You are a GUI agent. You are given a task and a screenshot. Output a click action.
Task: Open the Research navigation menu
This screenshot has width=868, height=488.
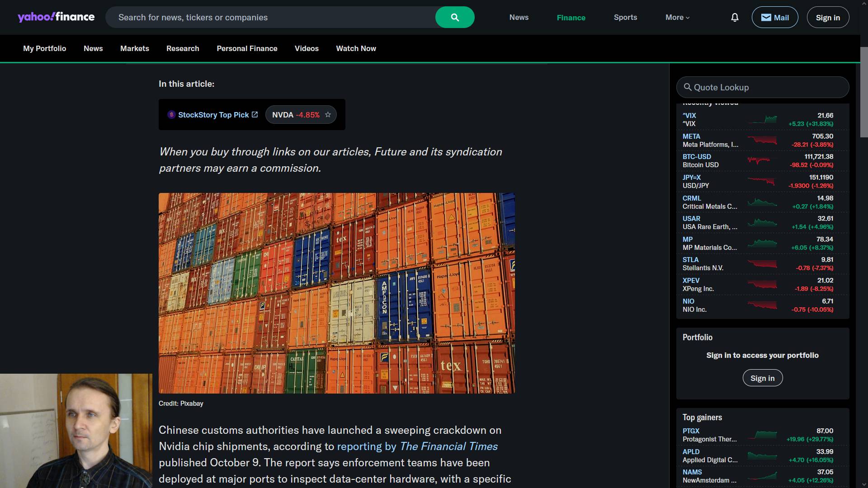(x=183, y=48)
